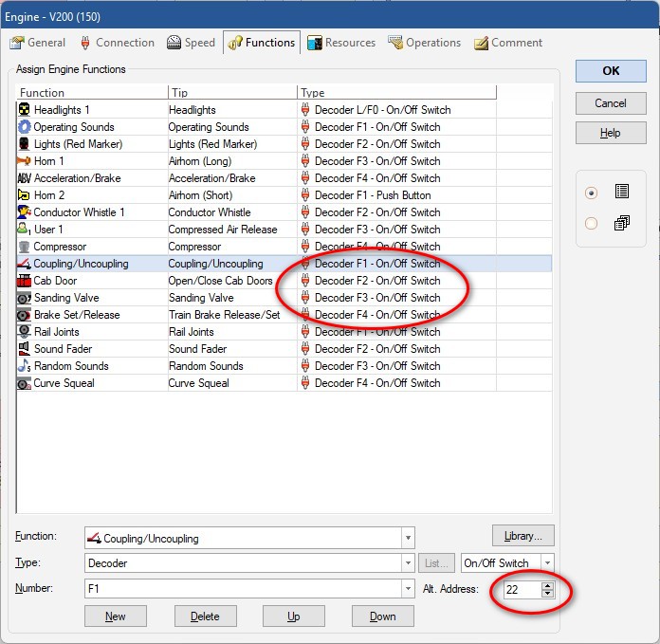The width and height of the screenshot is (660, 644).
Task: Increase the Alt. Address value
Action: coord(547,585)
